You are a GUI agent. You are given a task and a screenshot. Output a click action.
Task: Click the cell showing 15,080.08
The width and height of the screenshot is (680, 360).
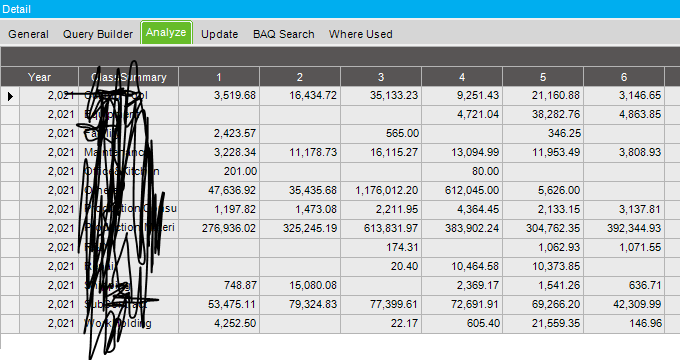(x=300, y=286)
